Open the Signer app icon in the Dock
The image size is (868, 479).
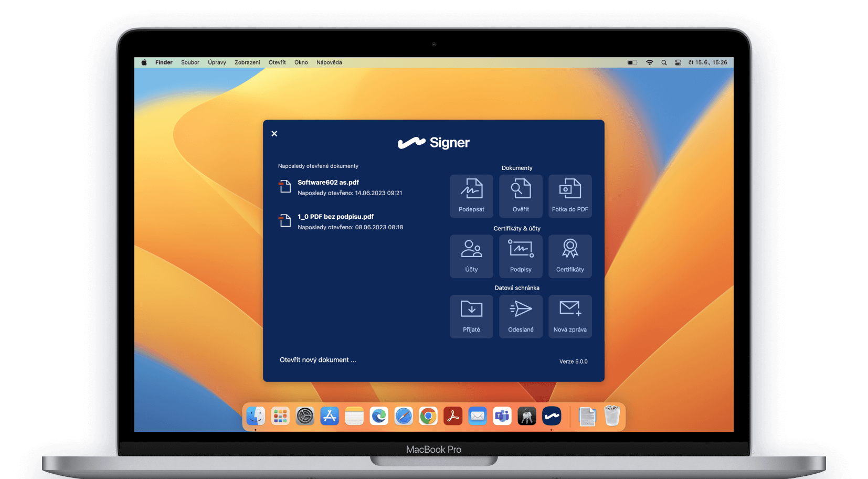pos(552,416)
